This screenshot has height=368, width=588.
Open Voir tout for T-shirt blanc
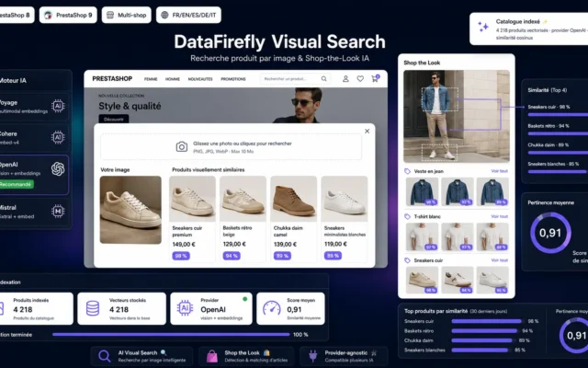(x=500, y=216)
